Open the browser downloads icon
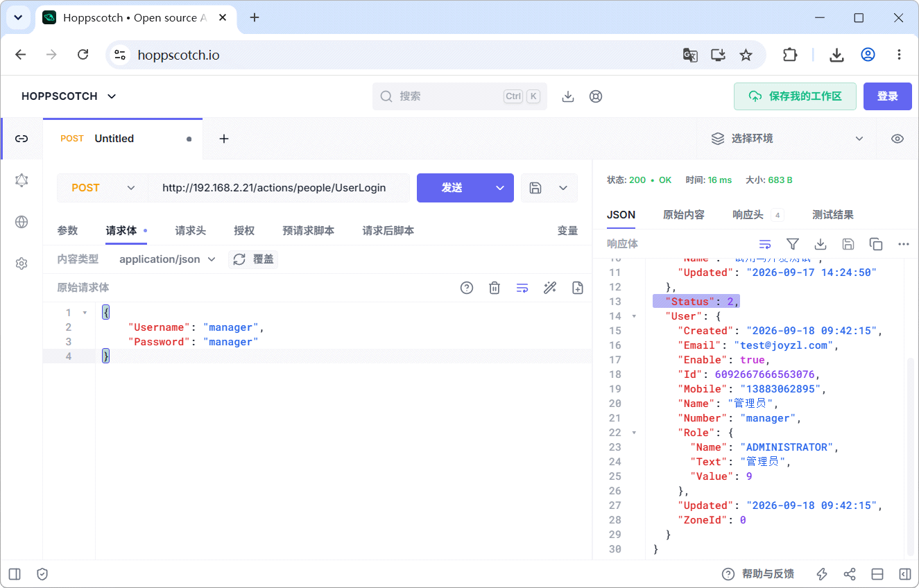 (x=836, y=55)
